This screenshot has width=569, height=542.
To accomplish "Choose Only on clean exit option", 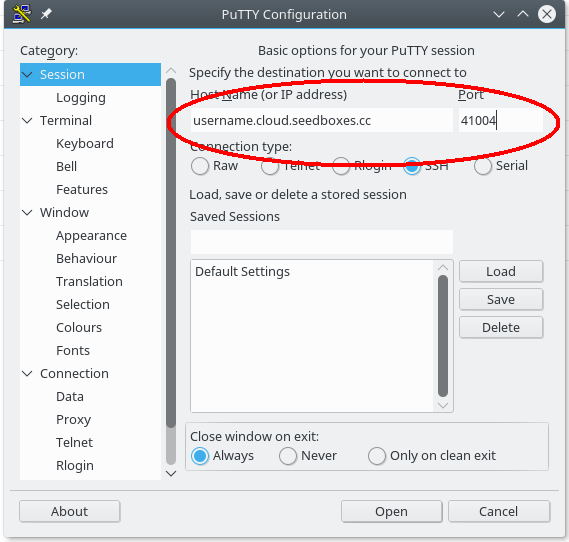I will point(377,456).
